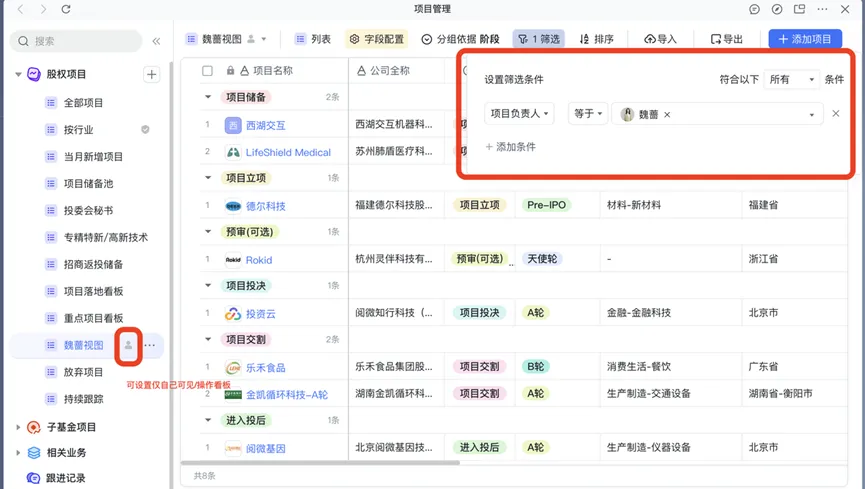This screenshot has width=865, height=489.
Task: Click the 投资云 logo icon
Action: (x=233, y=314)
